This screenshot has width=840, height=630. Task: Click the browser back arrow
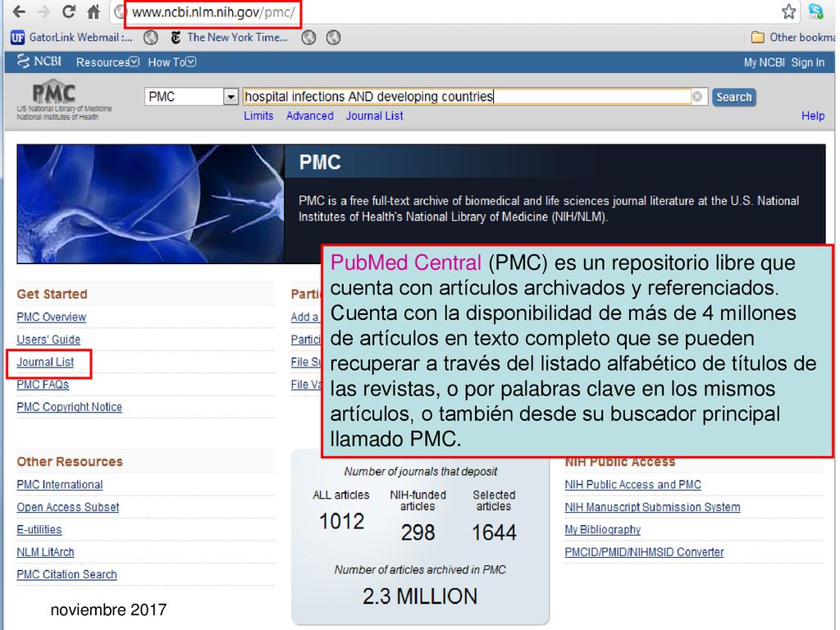(x=19, y=11)
